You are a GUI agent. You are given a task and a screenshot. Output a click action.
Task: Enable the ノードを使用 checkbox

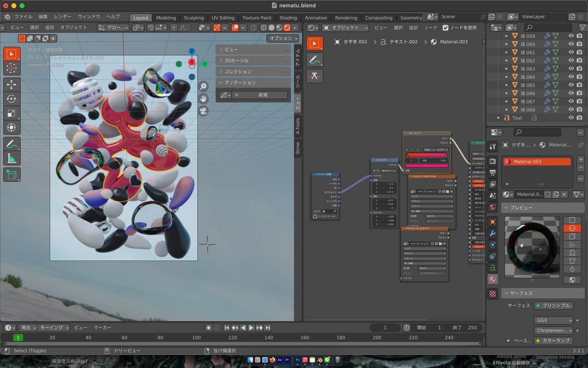(x=445, y=27)
